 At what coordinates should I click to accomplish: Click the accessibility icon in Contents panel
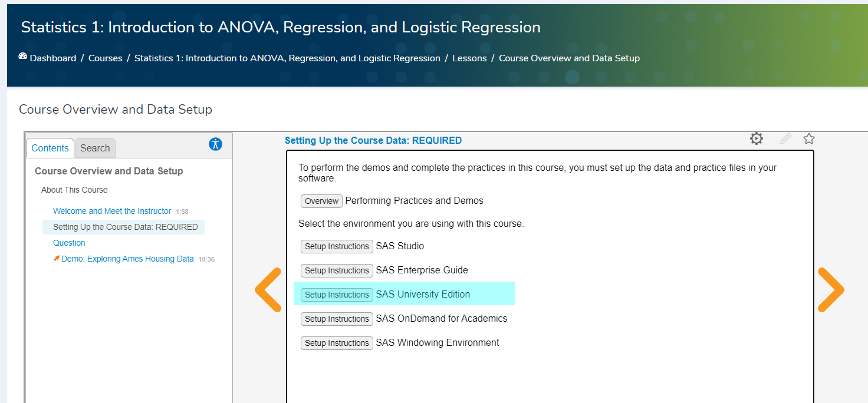pyautogui.click(x=216, y=144)
